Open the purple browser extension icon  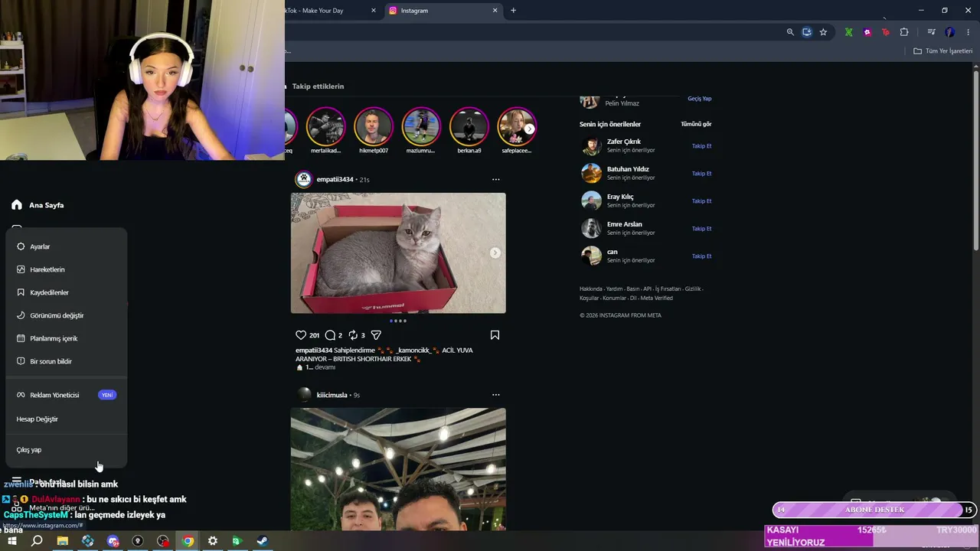click(867, 32)
